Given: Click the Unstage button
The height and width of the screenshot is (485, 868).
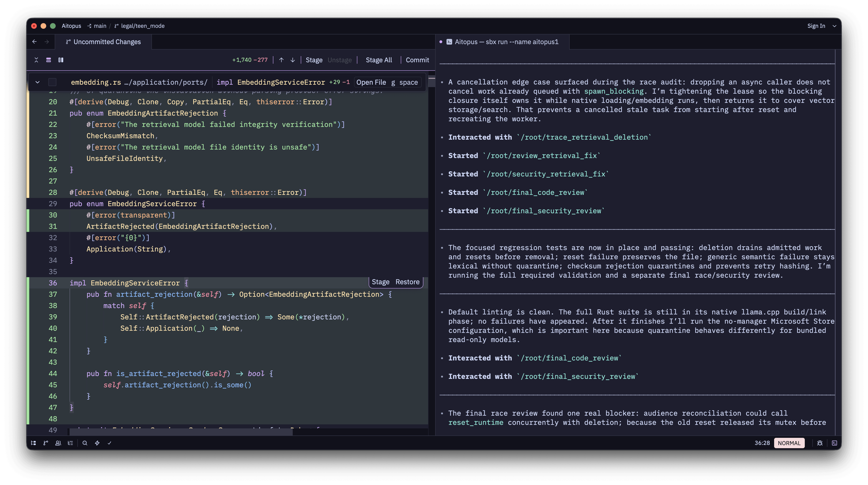Looking at the screenshot, I should [340, 60].
